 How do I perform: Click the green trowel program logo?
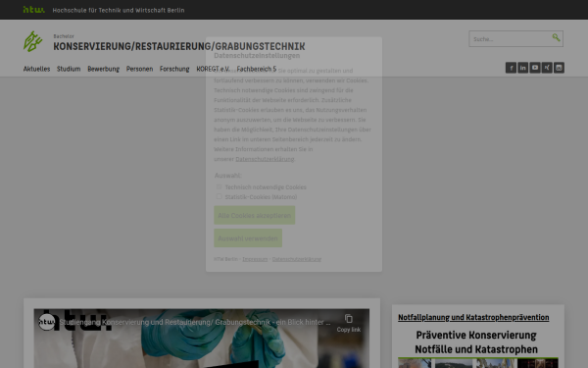click(32, 41)
